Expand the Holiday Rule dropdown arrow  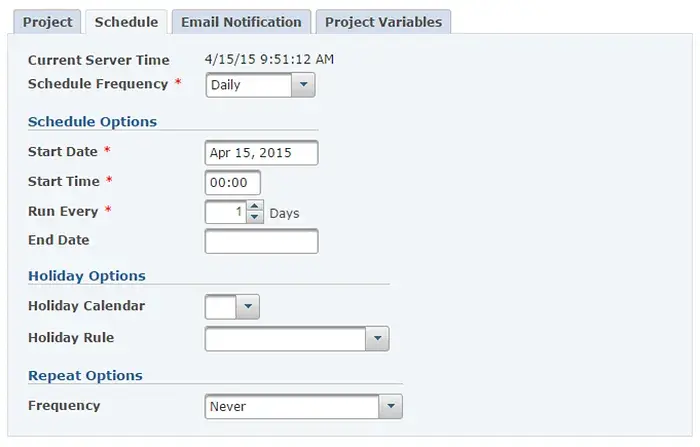[x=376, y=339]
